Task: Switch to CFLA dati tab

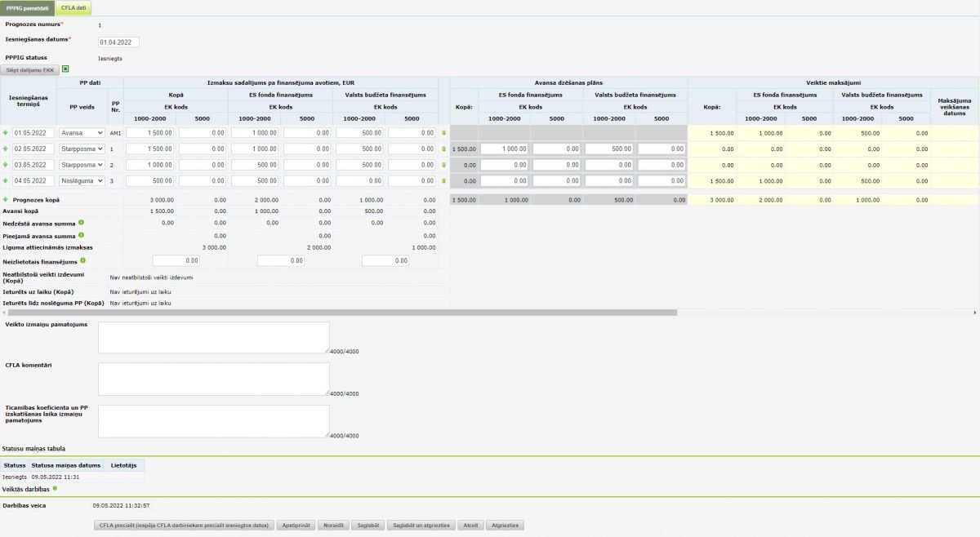Action: (73, 7)
